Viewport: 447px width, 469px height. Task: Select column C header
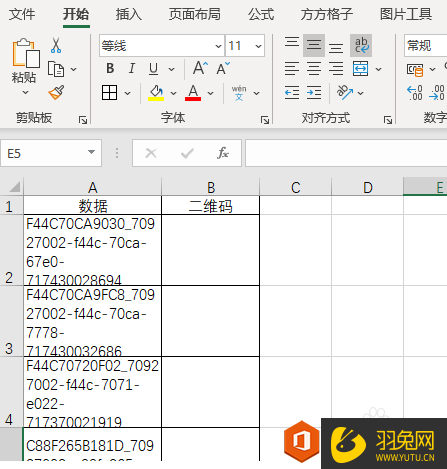(296, 187)
